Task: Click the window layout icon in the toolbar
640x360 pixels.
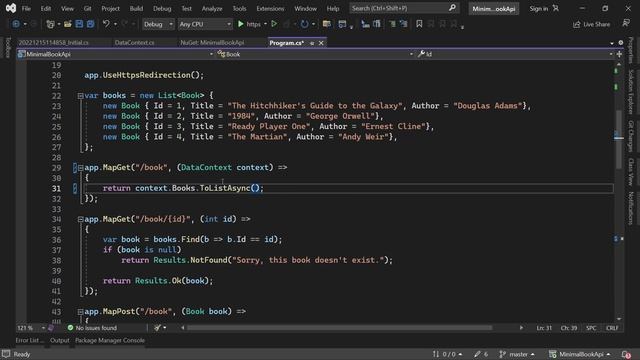Action: point(342,24)
